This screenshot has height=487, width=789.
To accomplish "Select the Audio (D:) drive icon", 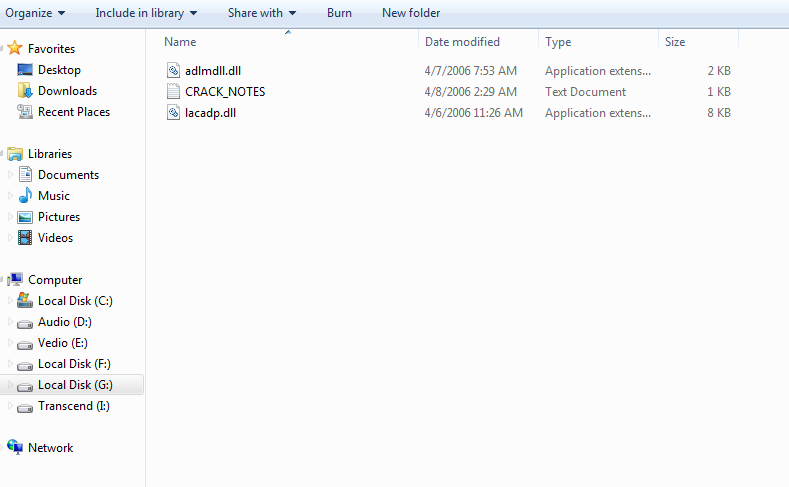I will point(25,324).
